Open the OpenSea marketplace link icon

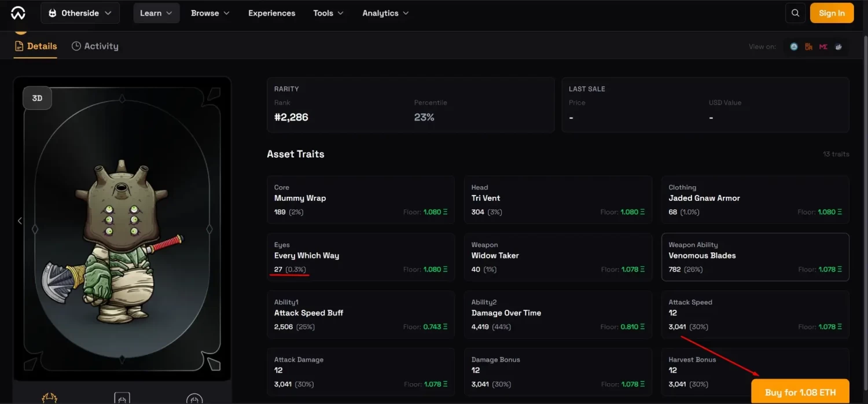(794, 46)
